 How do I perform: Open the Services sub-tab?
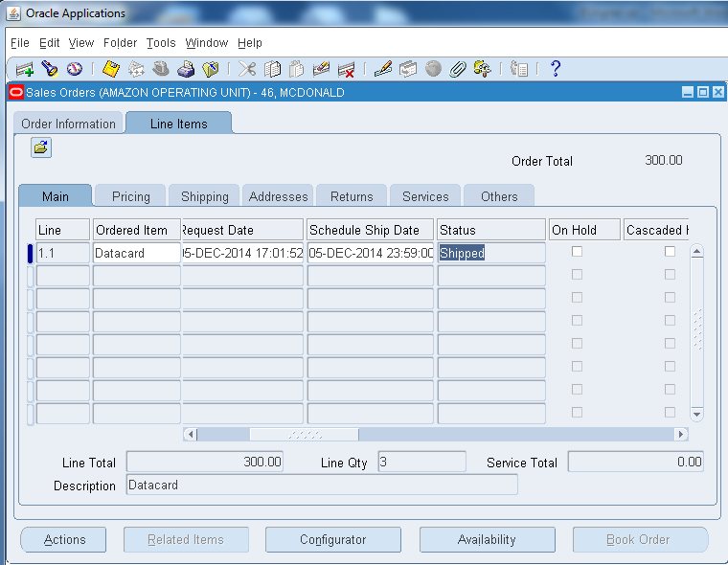click(425, 196)
